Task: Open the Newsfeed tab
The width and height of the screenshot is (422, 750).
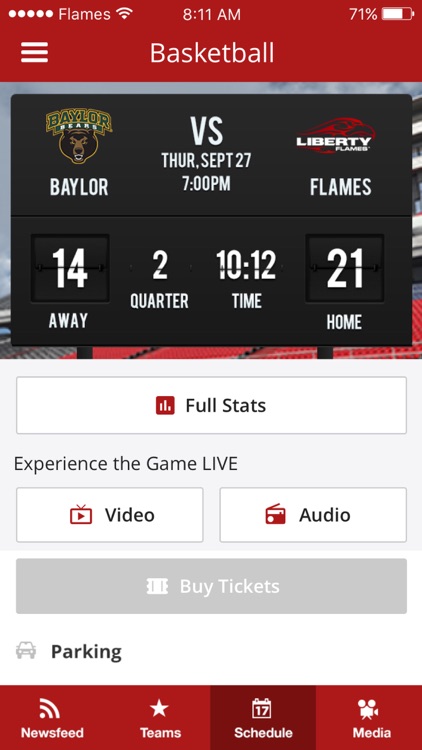Action: pyautogui.click(x=52, y=717)
